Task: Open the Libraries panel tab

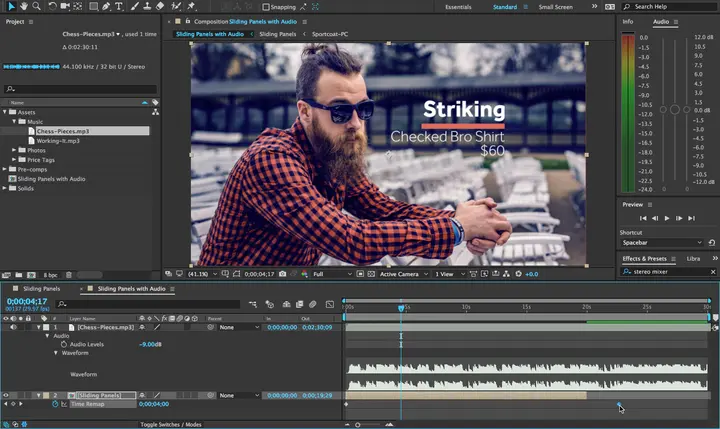Action: [693, 259]
